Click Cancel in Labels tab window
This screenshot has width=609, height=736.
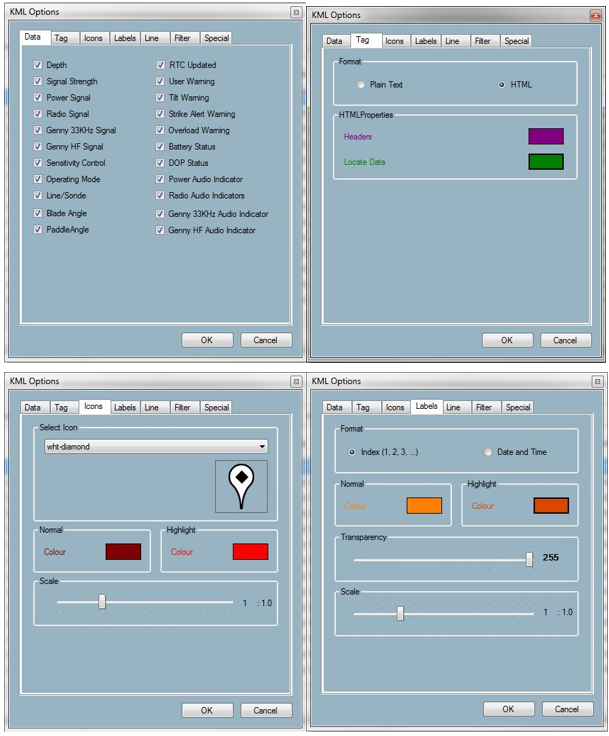coord(567,709)
